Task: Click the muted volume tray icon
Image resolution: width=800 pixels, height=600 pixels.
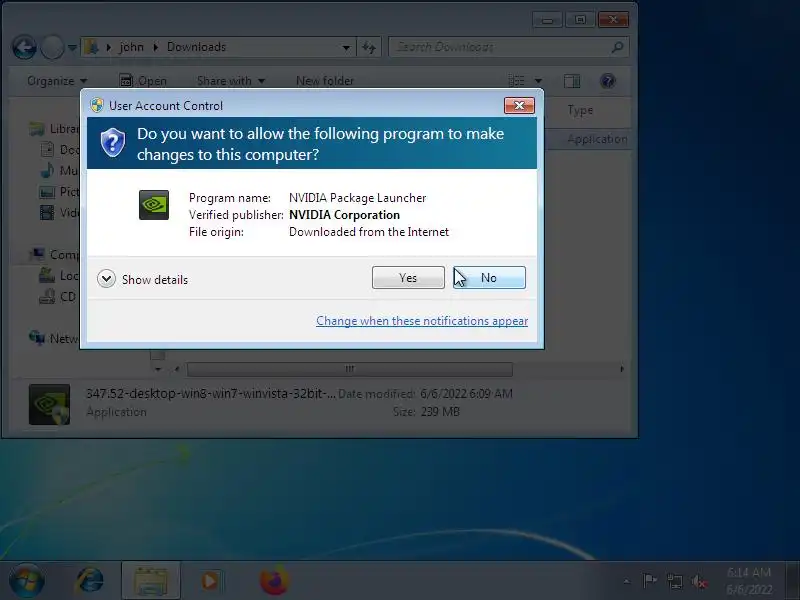Action: click(x=699, y=581)
